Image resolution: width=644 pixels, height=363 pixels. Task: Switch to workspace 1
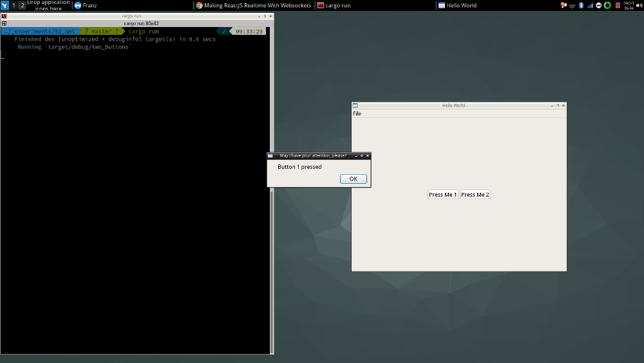pyautogui.click(x=14, y=5)
